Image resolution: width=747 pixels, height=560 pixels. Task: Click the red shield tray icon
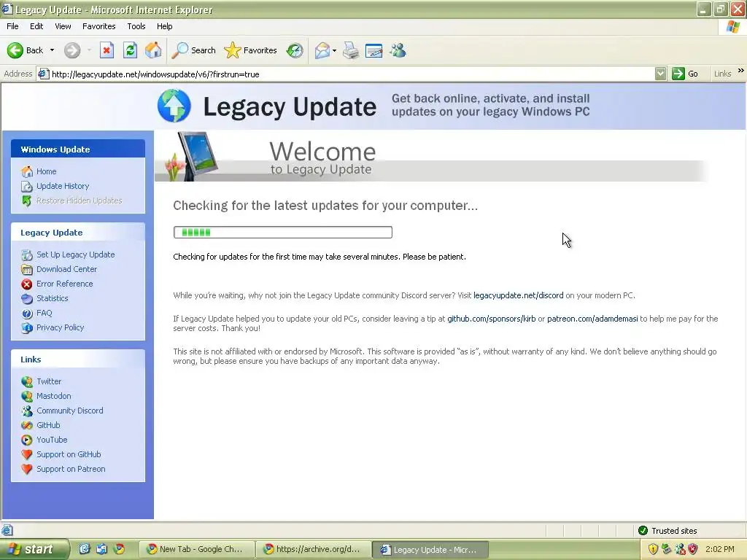pyautogui.click(x=693, y=549)
